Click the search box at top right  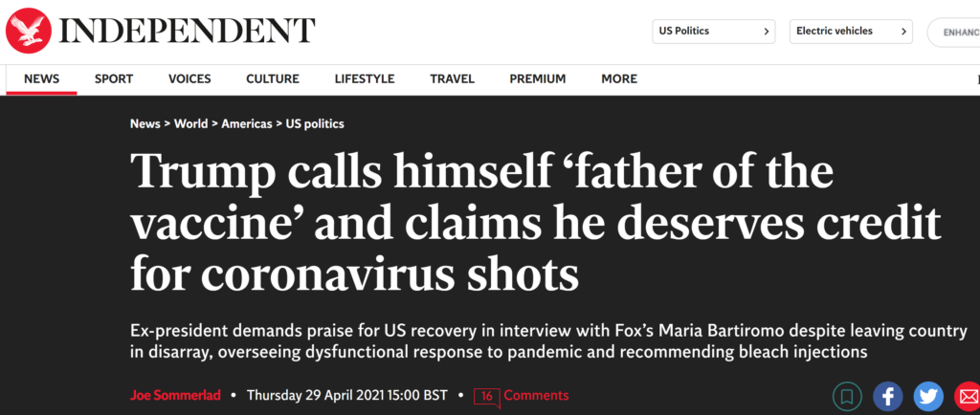[x=954, y=32]
